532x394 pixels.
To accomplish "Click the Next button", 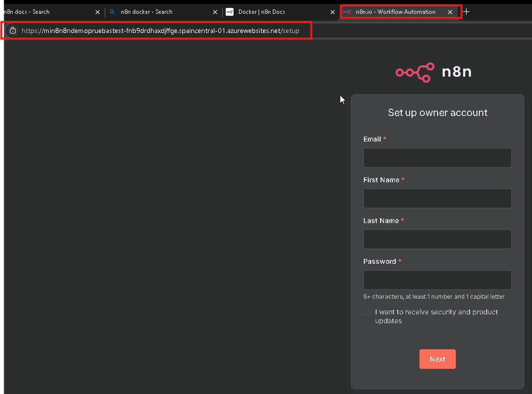I will coord(437,359).
